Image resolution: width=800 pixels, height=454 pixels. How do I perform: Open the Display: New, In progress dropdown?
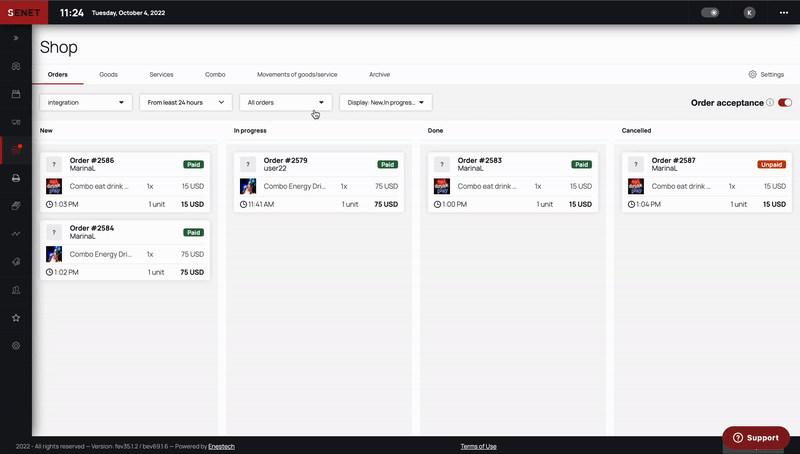coord(386,103)
